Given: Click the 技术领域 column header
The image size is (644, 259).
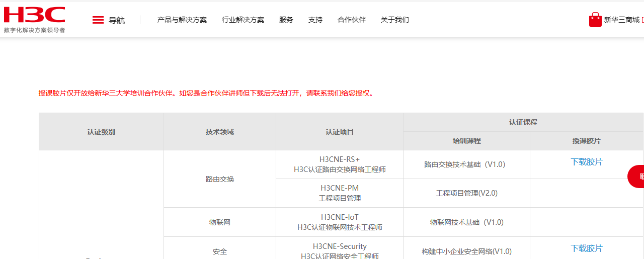Looking at the screenshot, I should 220,132.
